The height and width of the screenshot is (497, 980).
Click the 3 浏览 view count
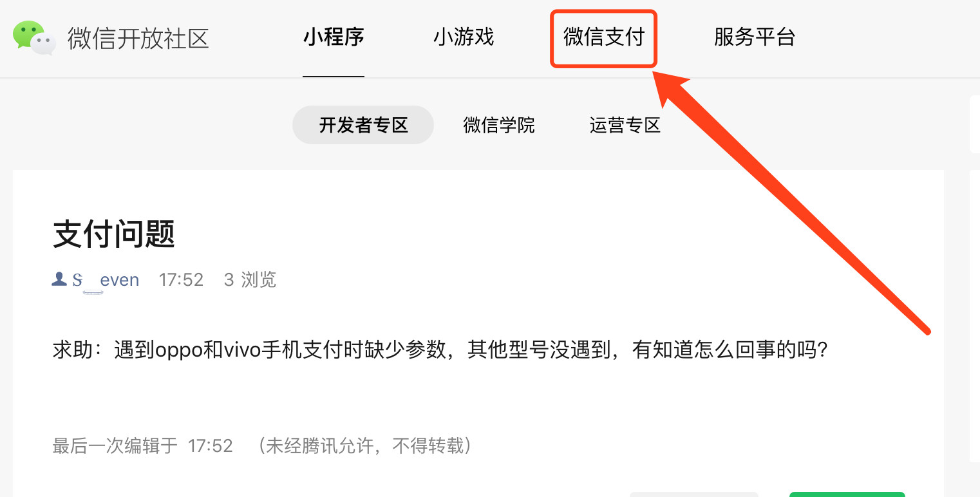tap(250, 279)
